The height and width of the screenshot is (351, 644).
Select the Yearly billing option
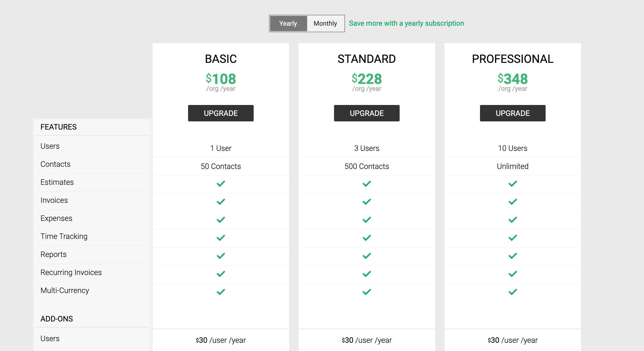(288, 24)
